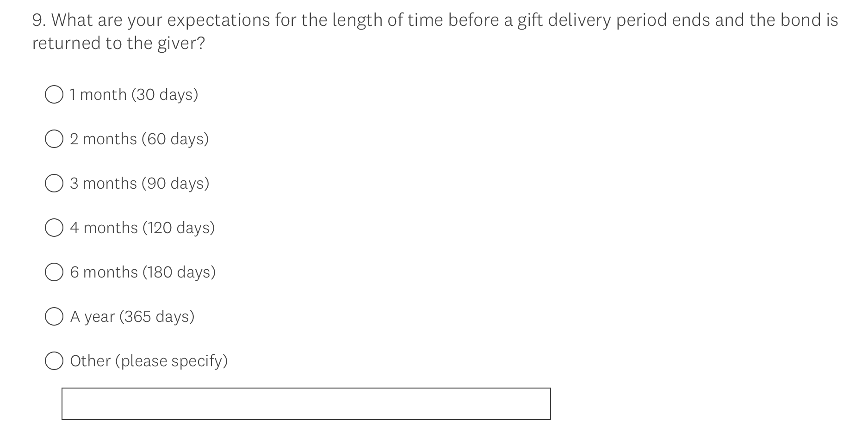Select the Other (please specify) radio button

(x=54, y=361)
